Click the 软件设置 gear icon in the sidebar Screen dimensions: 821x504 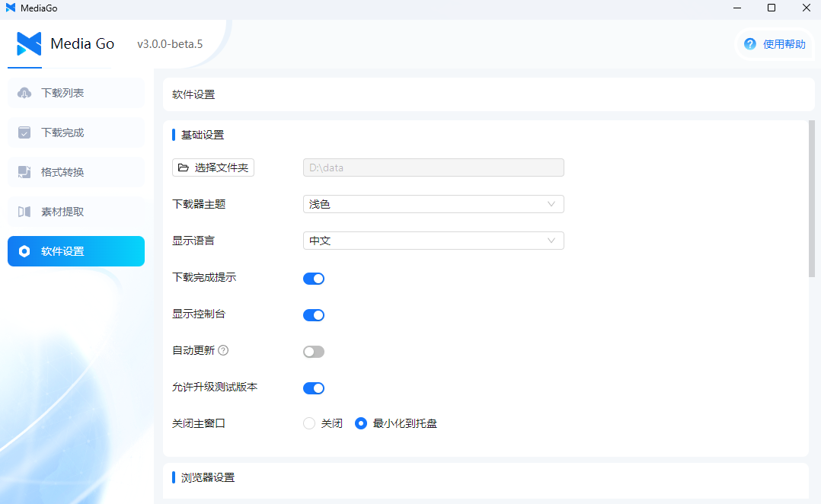pyautogui.click(x=26, y=250)
